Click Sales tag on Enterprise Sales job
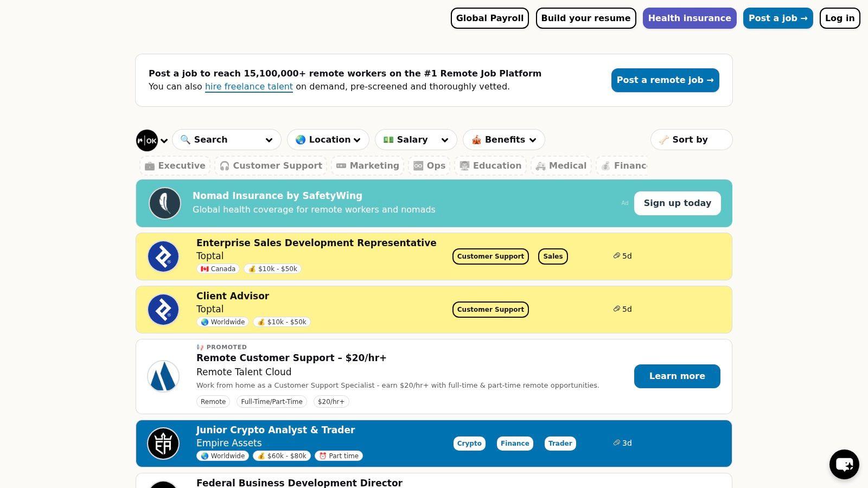The width and height of the screenshot is (868, 488). coord(553,256)
